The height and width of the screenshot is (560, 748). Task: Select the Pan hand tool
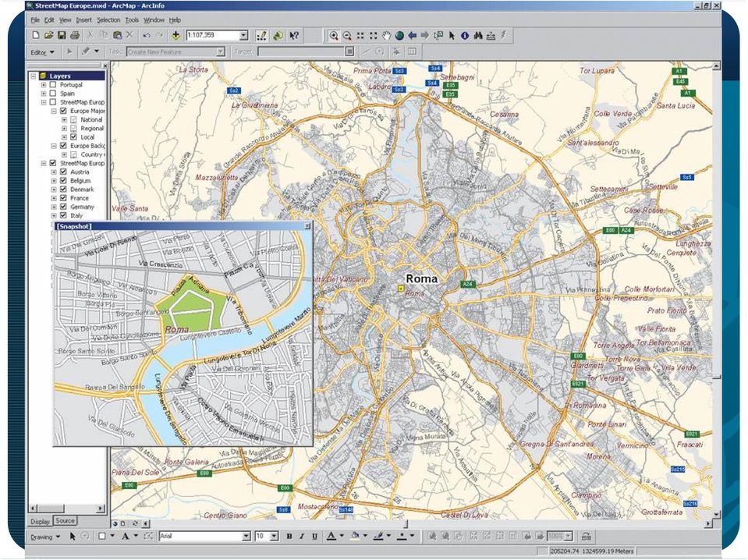pos(386,35)
